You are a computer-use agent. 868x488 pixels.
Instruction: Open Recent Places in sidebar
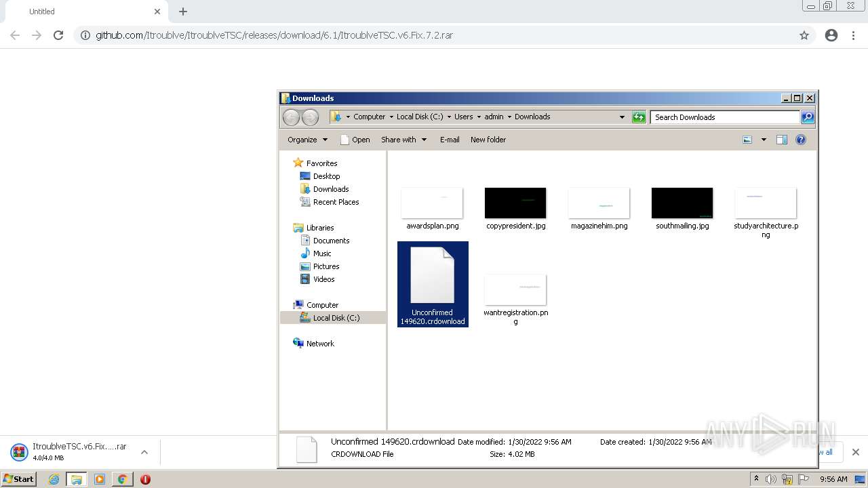pos(330,202)
